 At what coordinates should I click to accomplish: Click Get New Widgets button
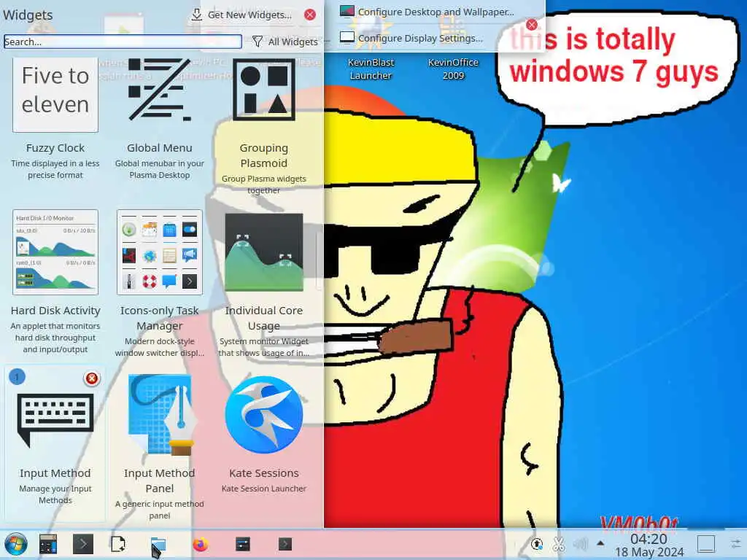(x=241, y=15)
